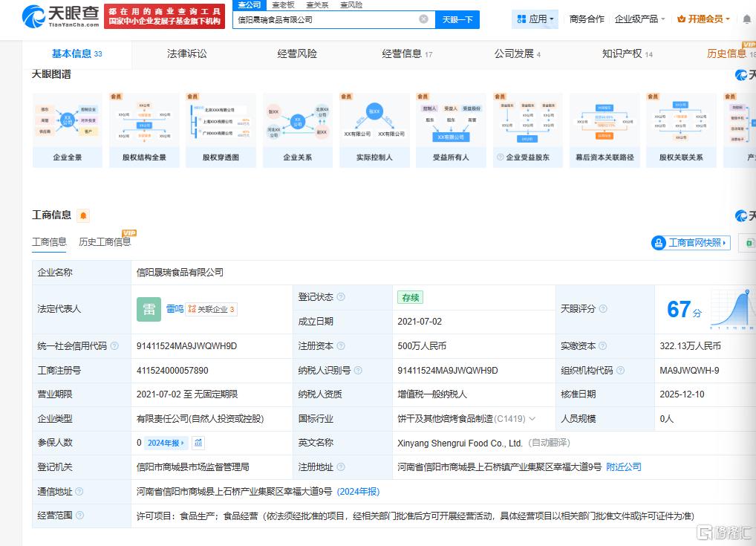Click the help icon beside 纳税人识别号
756x546 pixels.
(358, 371)
